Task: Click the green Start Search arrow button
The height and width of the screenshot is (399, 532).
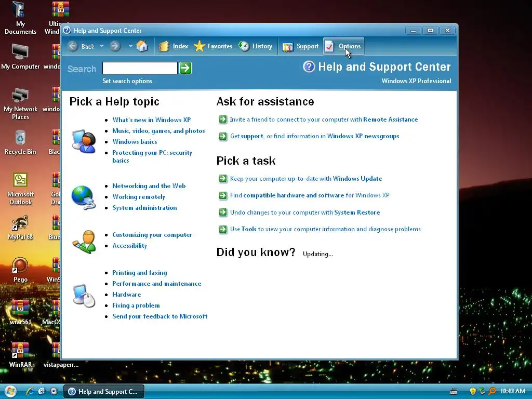Action: [x=185, y=68]
